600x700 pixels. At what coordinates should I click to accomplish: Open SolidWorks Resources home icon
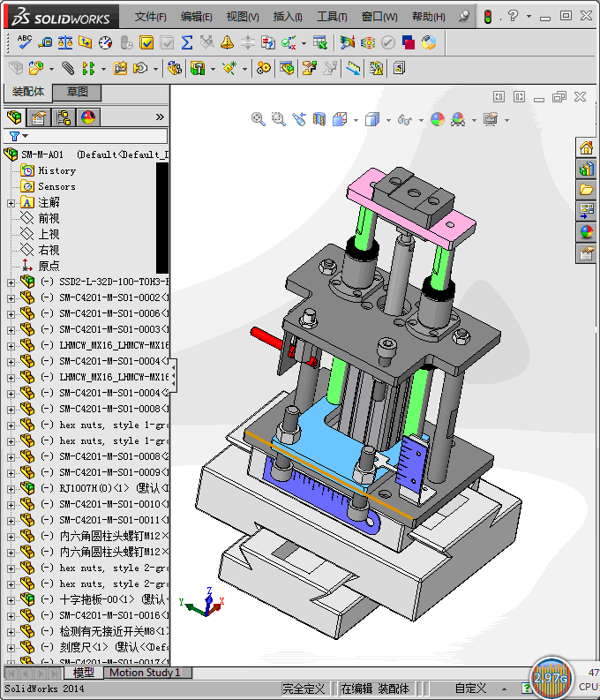pyautogui.click(x=586, y=147)
